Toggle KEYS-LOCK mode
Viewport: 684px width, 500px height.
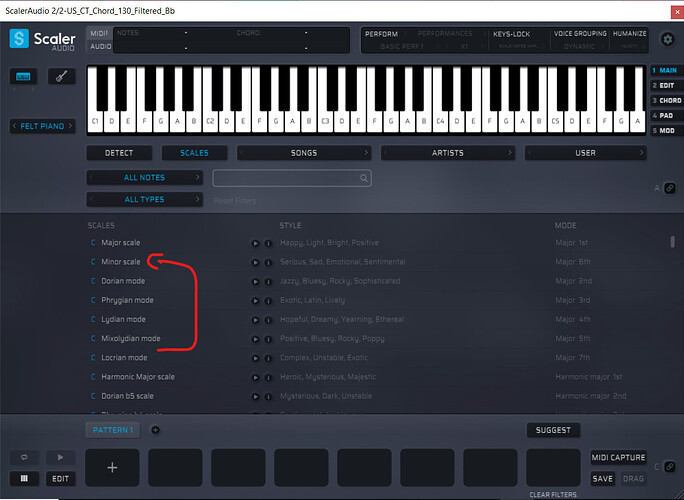[x=511, y=34]
